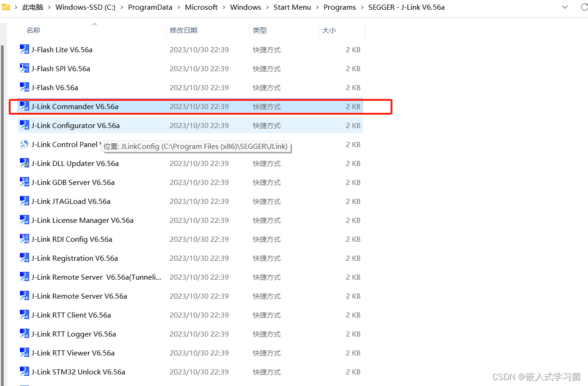
Task: Sort by 修改日期 column header
Action: (184, 30)
